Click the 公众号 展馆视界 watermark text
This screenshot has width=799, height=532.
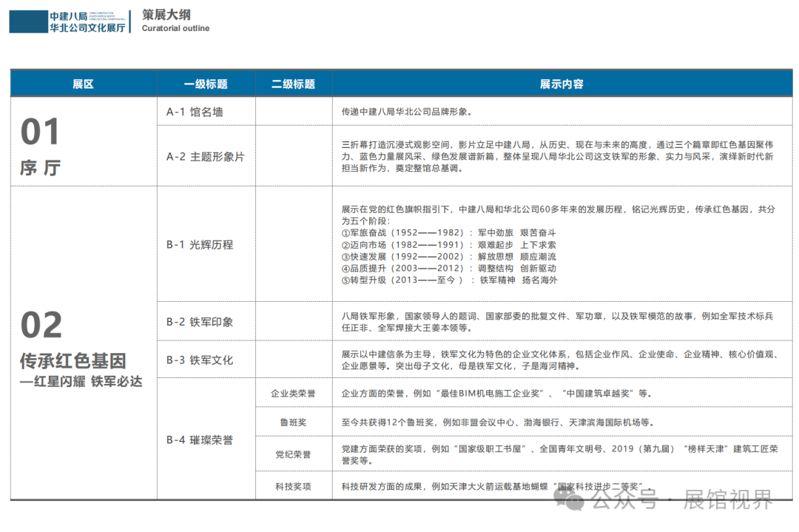682,501
